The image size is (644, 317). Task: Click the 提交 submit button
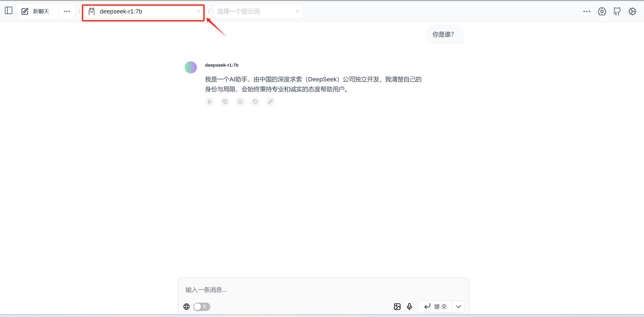click(436, 307)
